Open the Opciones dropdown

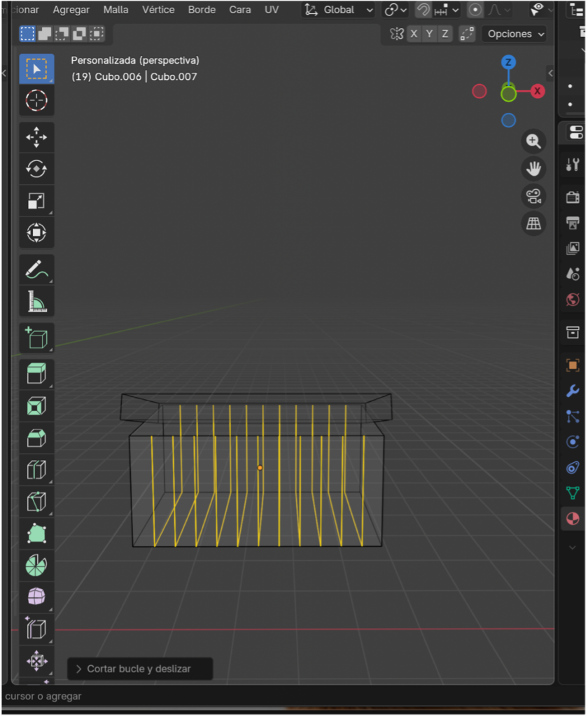tap(514, 34)
